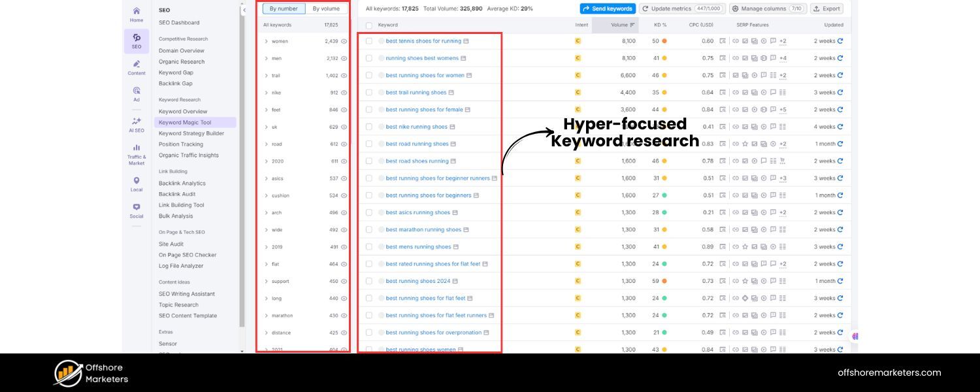The image size is (980, 392).
Task: Select the Traffic & Market sidebar icon
Action: pos(136,152)
